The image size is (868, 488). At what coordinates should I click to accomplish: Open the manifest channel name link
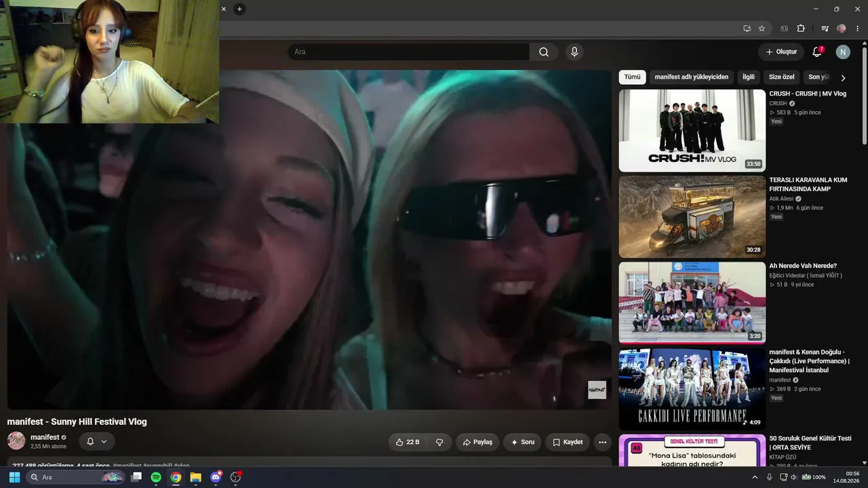(x=45, y=437)
